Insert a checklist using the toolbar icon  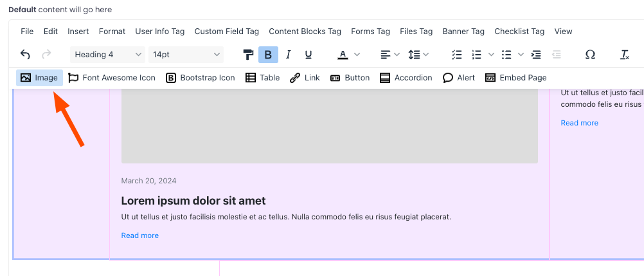457,55
